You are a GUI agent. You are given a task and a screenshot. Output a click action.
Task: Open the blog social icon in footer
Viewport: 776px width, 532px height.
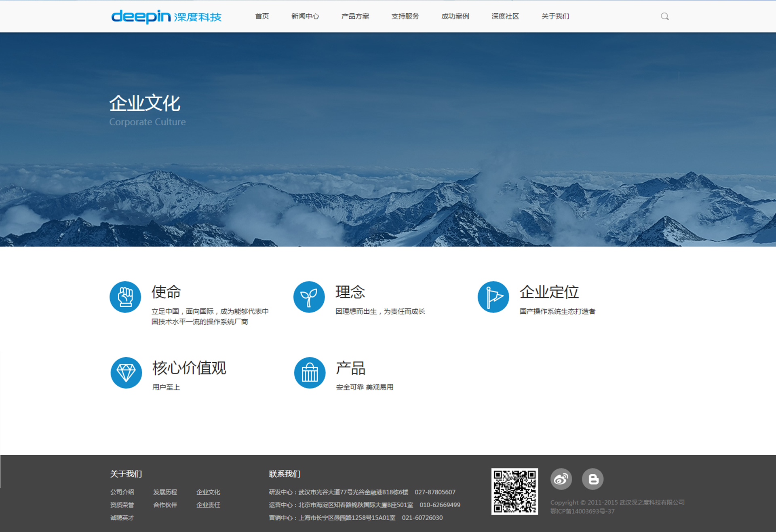click(593, 479)
